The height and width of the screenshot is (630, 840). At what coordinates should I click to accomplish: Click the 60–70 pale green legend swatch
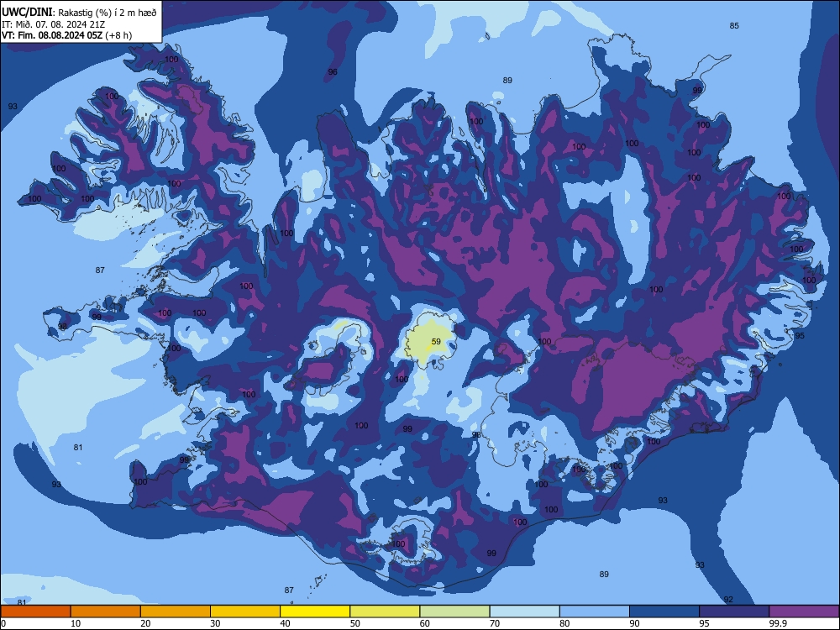(x=454, y=612)
